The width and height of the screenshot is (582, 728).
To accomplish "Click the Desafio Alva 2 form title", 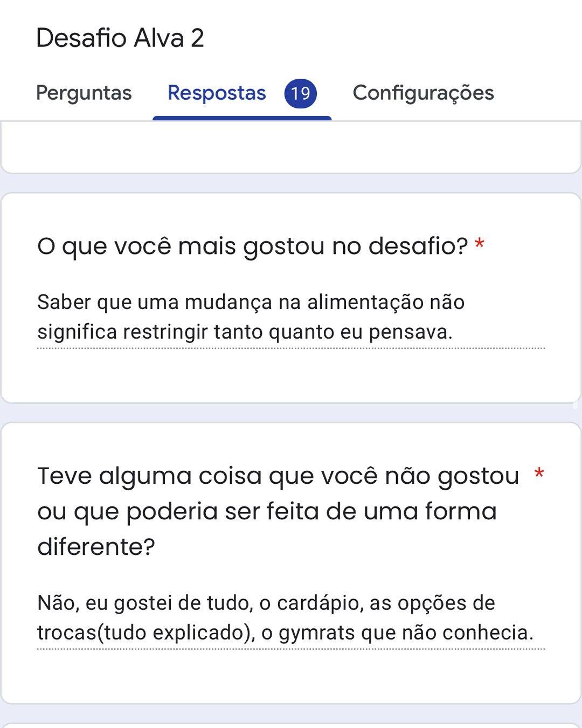I will 120,38.
